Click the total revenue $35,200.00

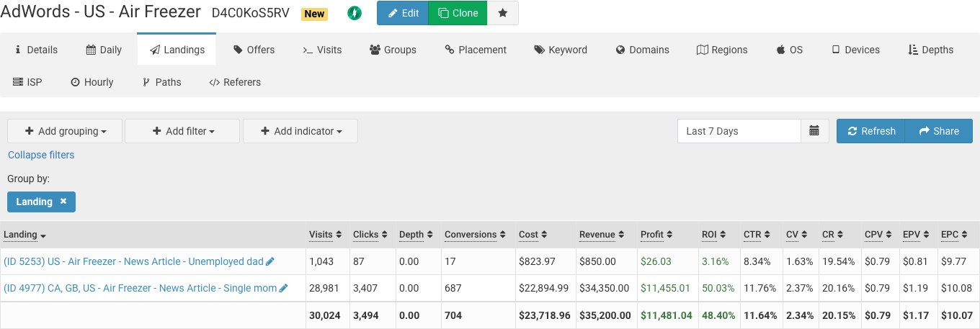[x=605, y=315]
